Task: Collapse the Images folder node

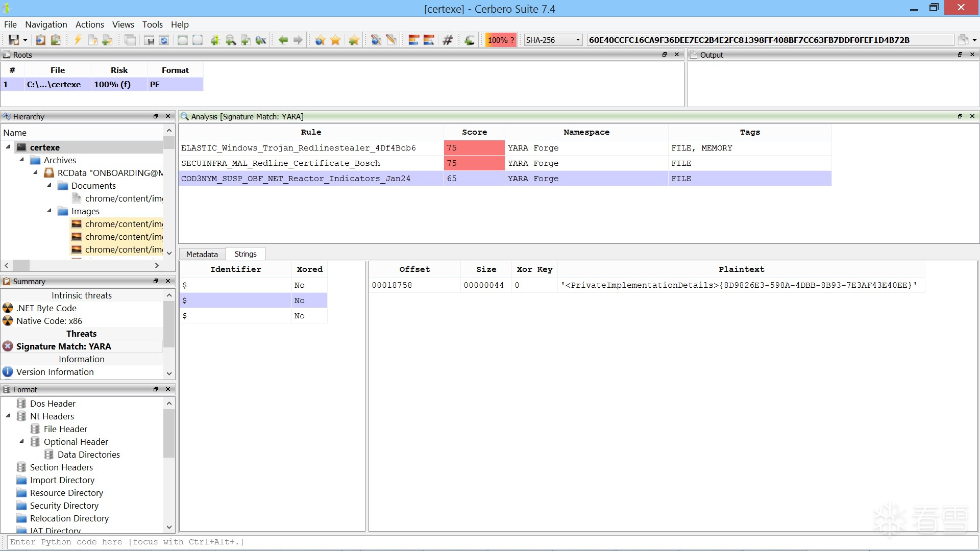Action: click(50, 211)
